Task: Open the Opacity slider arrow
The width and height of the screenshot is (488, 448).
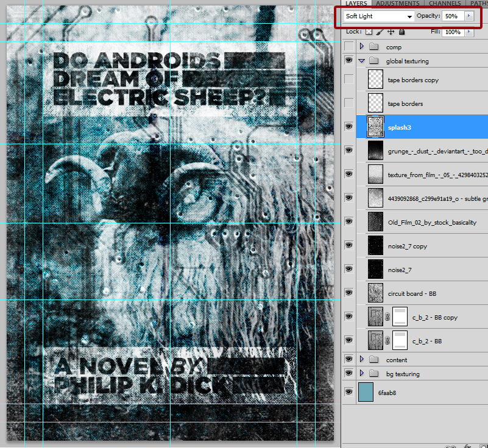Action: click(469, 16)
